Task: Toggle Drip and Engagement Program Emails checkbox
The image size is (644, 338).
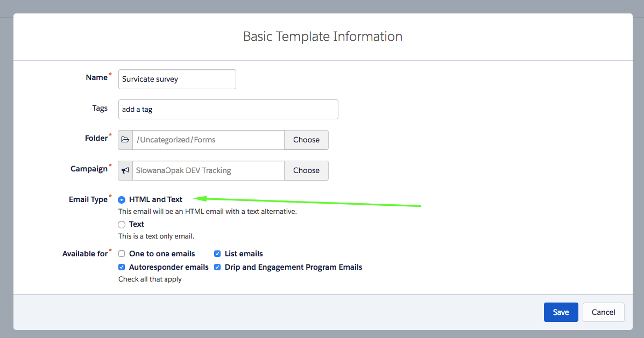Action: 217,267
